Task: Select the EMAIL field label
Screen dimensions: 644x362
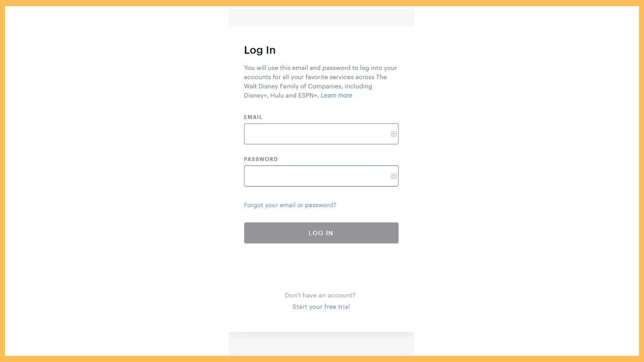Action: pyautogui.click(x=253, y=117)
